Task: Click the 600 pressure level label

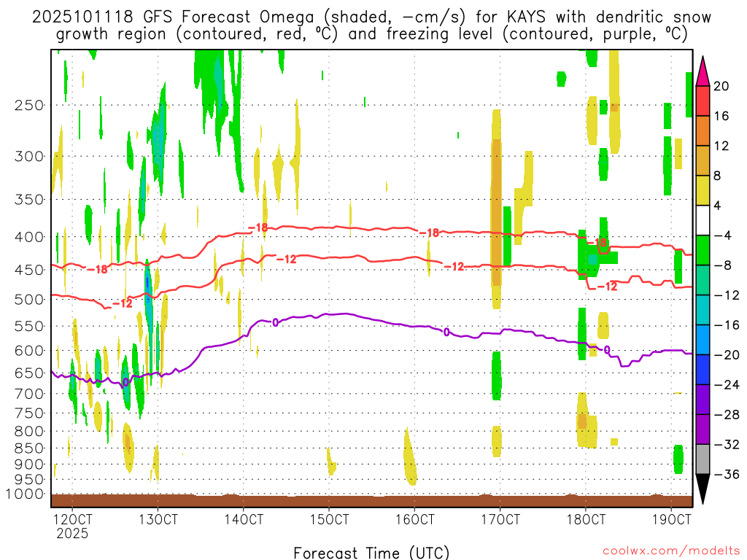Action: coord(29,351)
